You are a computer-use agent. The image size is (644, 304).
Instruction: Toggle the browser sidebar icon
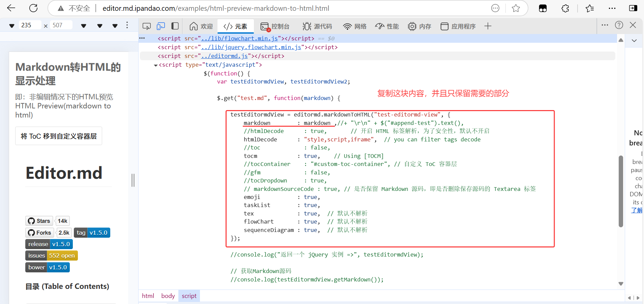tap(633, 8)
